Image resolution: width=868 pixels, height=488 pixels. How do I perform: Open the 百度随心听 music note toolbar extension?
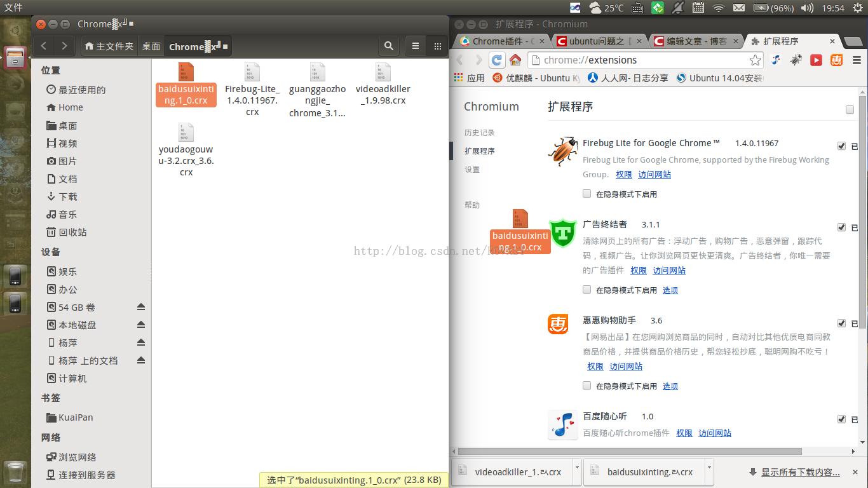776,60
